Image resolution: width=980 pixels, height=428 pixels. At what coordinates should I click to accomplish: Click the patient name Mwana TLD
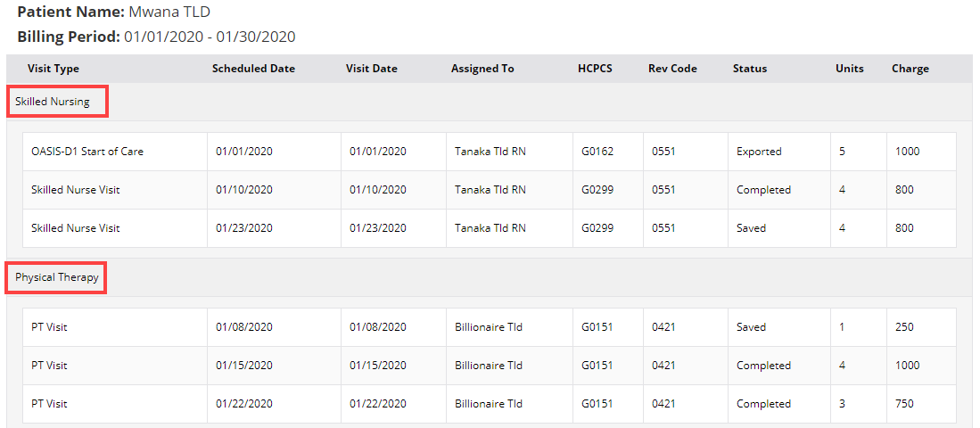169,12
